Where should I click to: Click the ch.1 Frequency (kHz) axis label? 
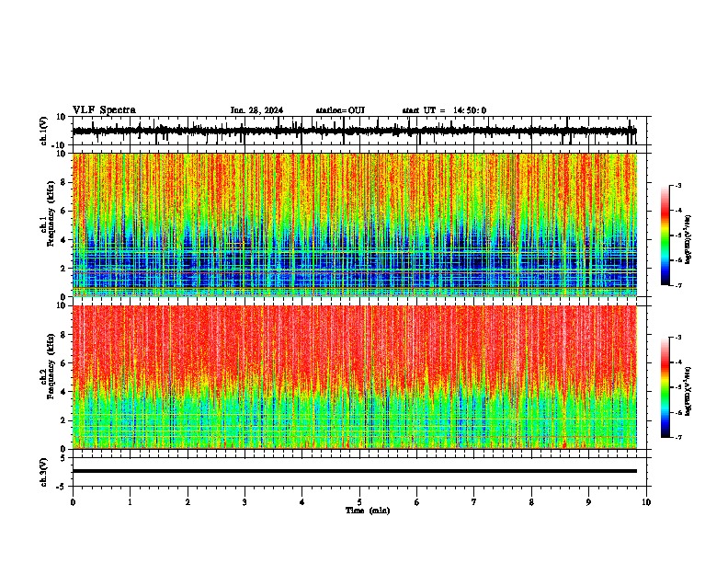coord(48,214)
